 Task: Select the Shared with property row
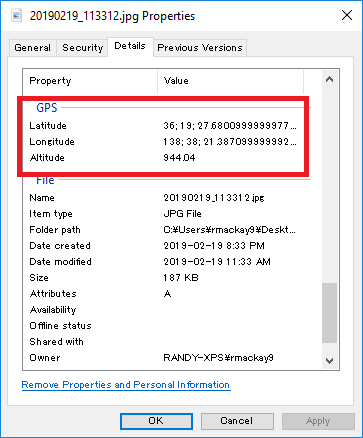click(x=163, y=342)
